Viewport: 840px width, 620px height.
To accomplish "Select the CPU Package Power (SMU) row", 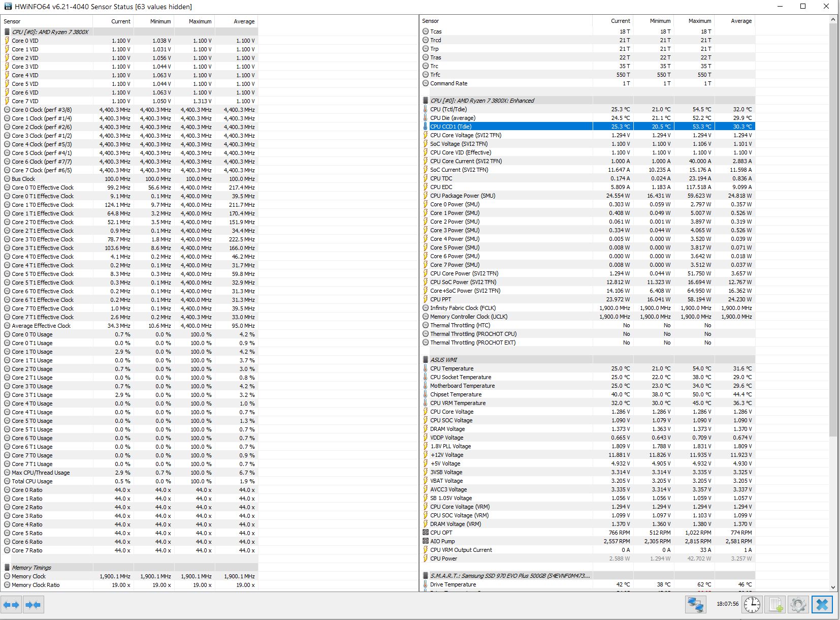I will tap(462, 196).
